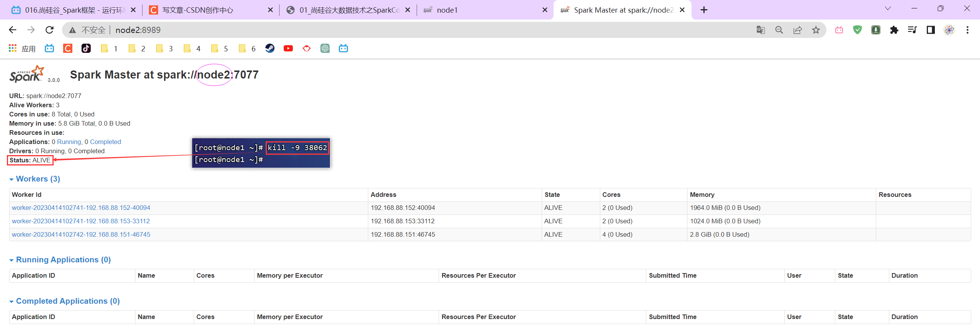Open the TikTok bookmark icon
This screenshot has width=980, height=329.
point(86,48)
